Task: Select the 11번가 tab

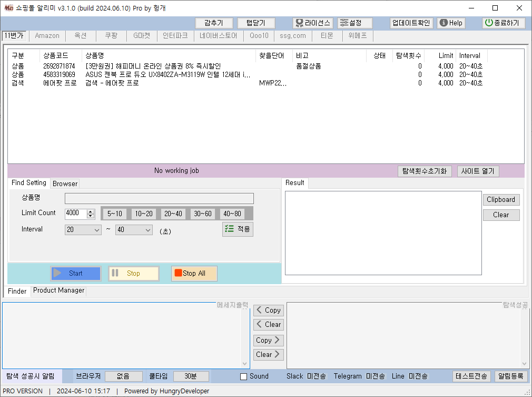Action: coord(14,35)
